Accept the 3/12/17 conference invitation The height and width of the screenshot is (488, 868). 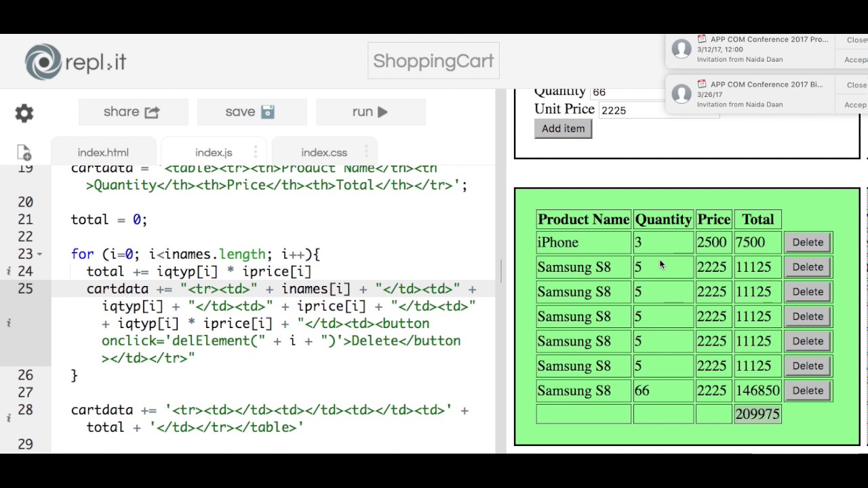click(x=856, y=60)
